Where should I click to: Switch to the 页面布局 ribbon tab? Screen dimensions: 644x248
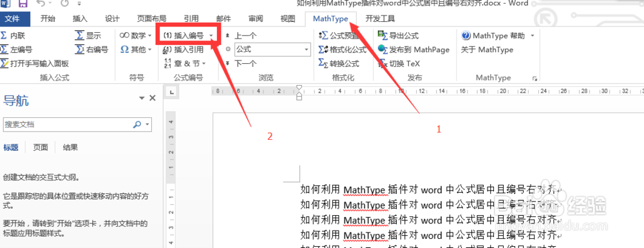151,19
